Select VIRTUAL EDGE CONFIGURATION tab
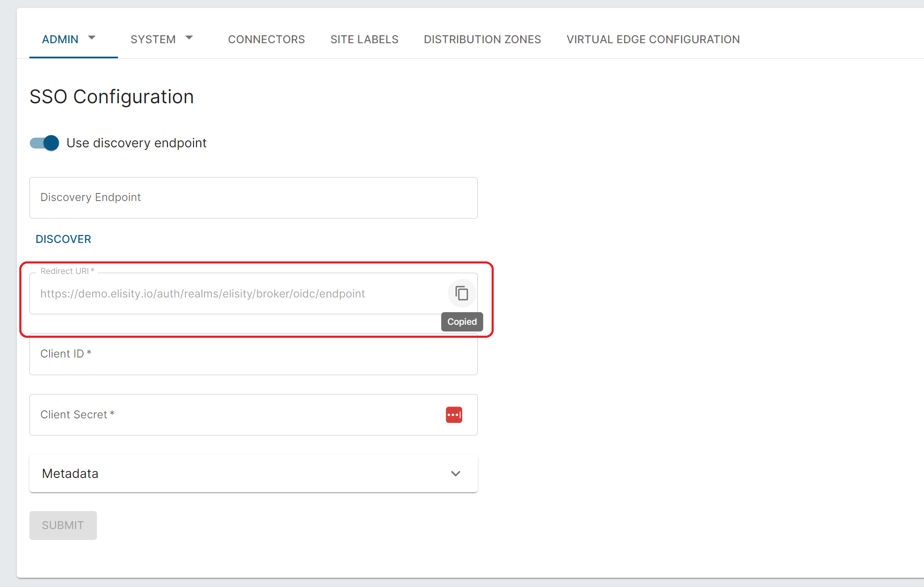924x587 pixels. coord(653,39)
